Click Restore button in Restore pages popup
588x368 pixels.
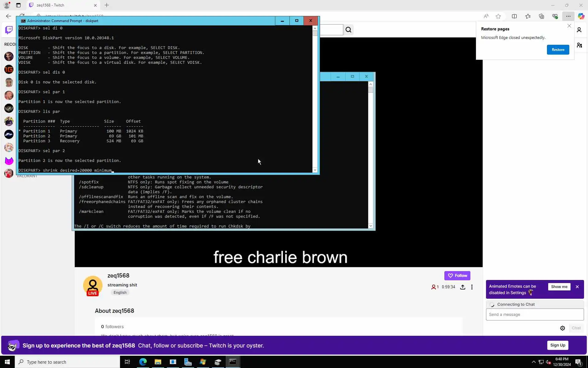(558, 50)
